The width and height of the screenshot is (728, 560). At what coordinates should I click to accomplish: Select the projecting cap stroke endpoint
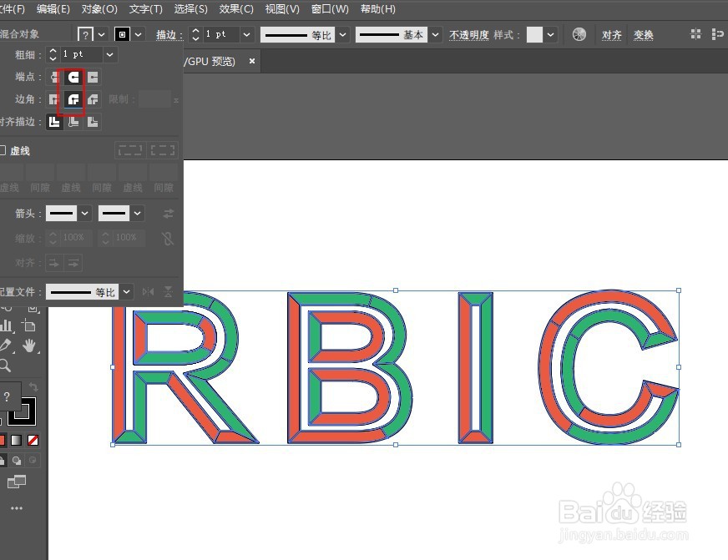pyautogui.click(x=93, y=77)
